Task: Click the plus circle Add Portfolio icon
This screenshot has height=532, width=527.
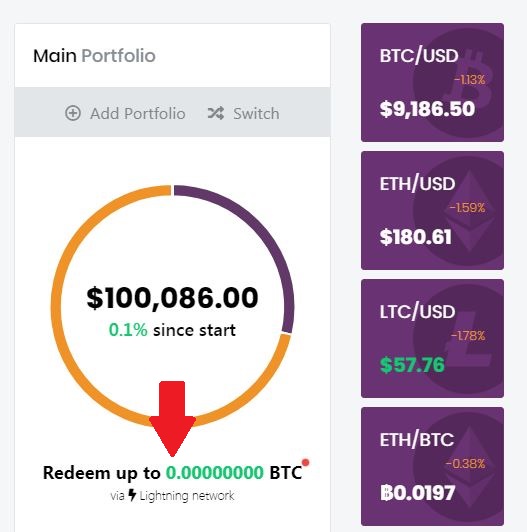Action: pos(73,113)
